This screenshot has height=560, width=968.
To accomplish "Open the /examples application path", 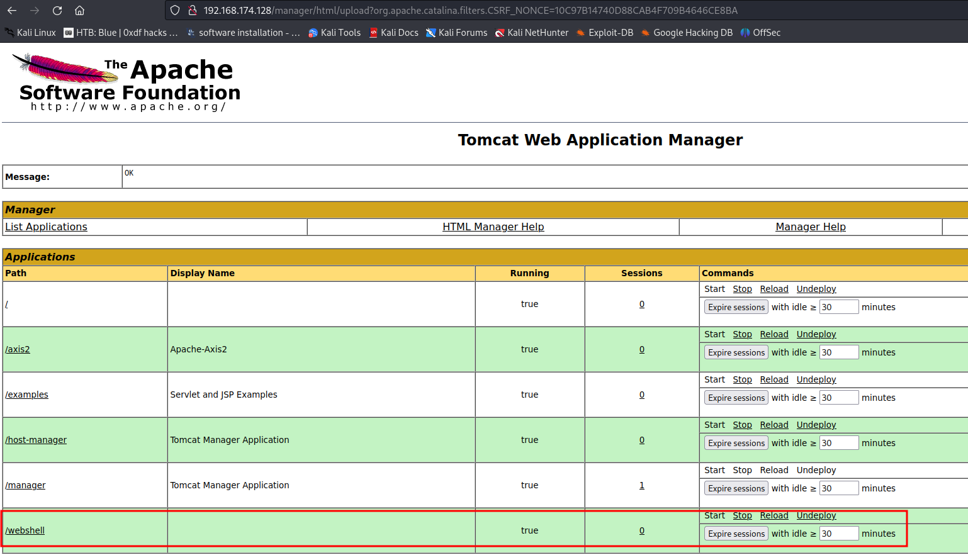I will [x=26, y=395].
